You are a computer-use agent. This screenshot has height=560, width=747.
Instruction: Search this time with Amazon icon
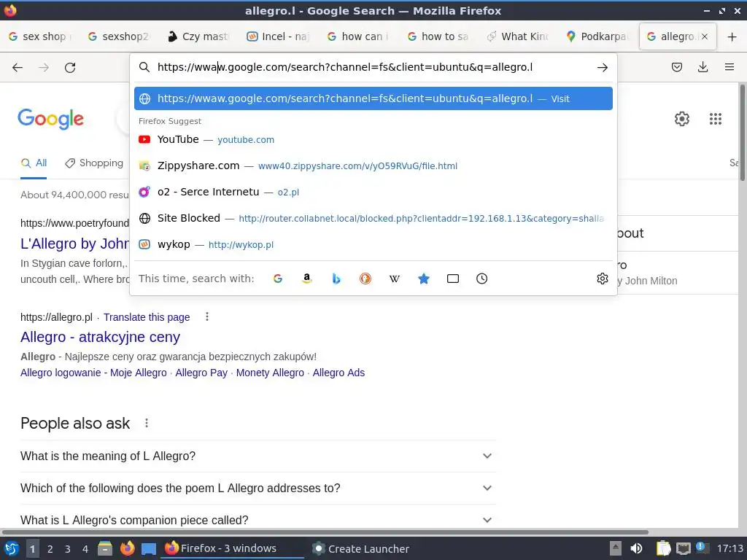[307, 279]
